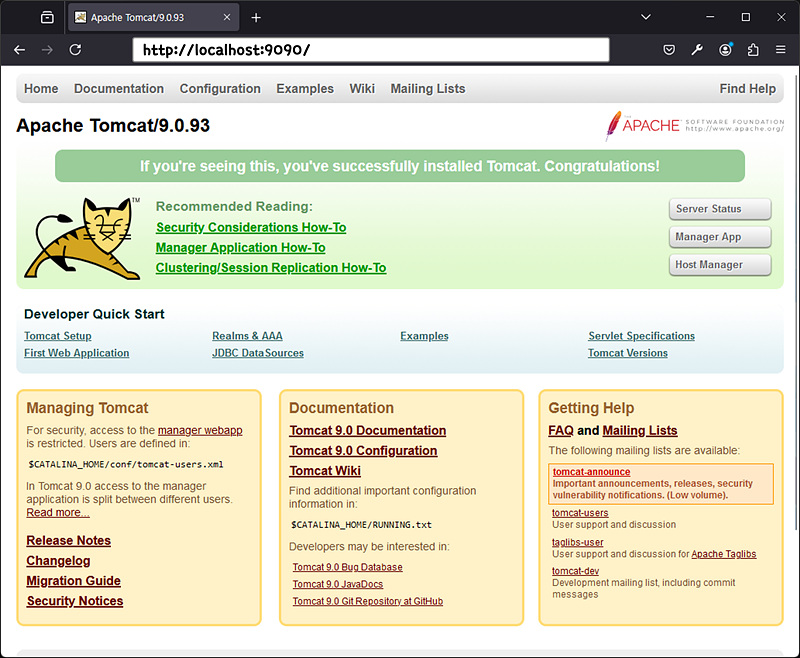Open Wiki in the top navigation
The height and width of the screenshot is (658, 800).
tap(362, 89)
